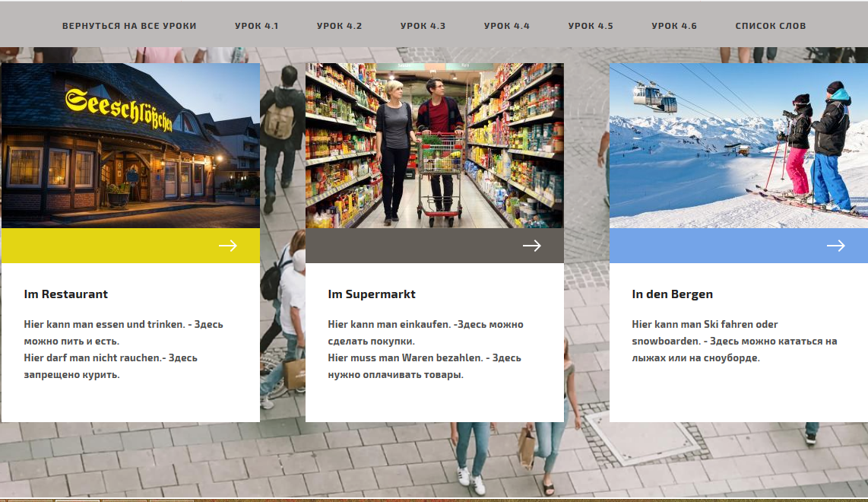
Task: Open Урок 4.3 from the navigation bar
Action: (x=423, y=26)
